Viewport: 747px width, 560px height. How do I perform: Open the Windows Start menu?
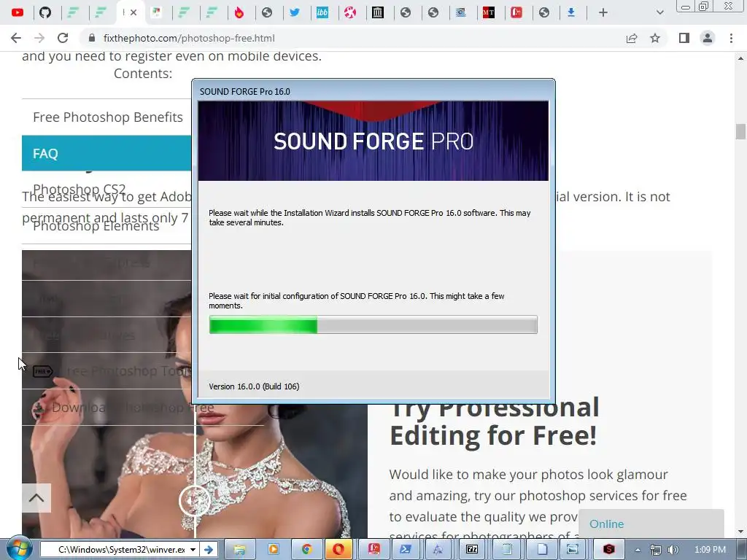[x=18, y=549]
